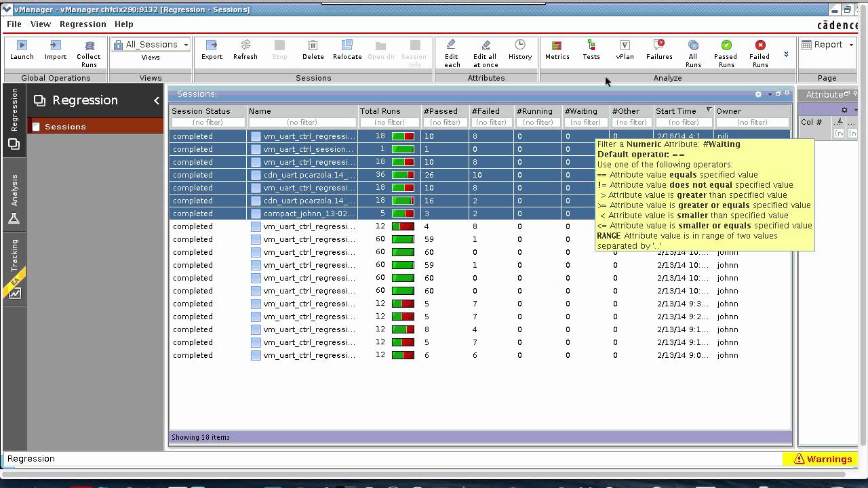Screen dimensions: 868x488
Task: Click the #Other column header
Action: (x=631, y=111)
